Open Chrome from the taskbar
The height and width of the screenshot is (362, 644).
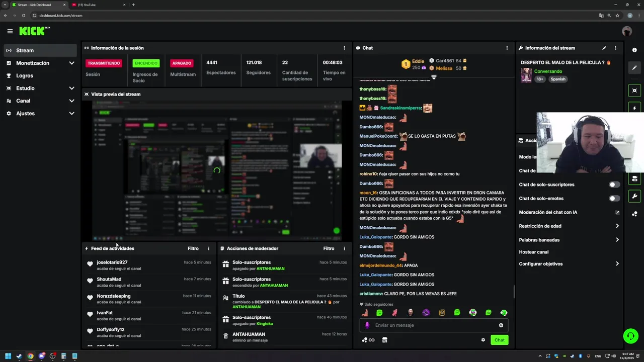click(x=30, y=356)
